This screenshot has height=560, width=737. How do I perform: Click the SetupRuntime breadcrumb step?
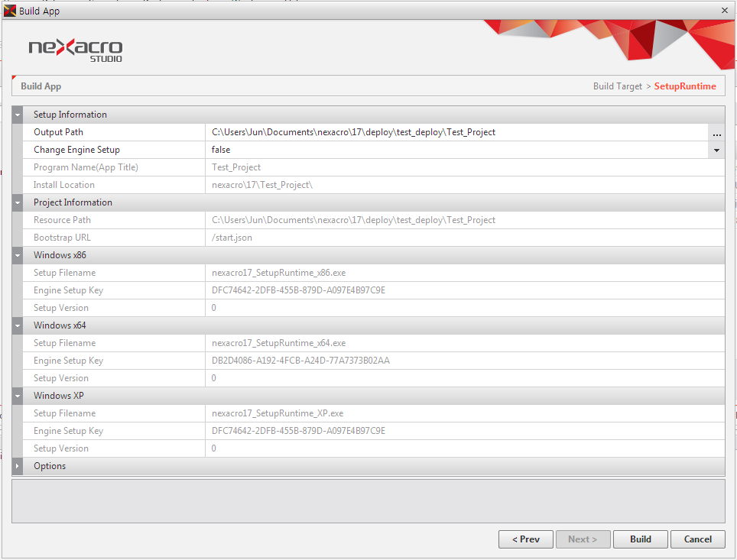tap(684, 86)
